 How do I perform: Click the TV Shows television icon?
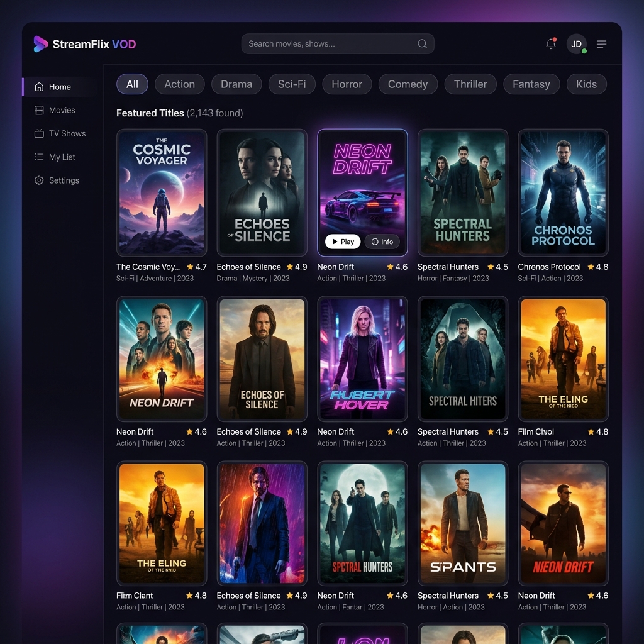[x=39, y=133]
